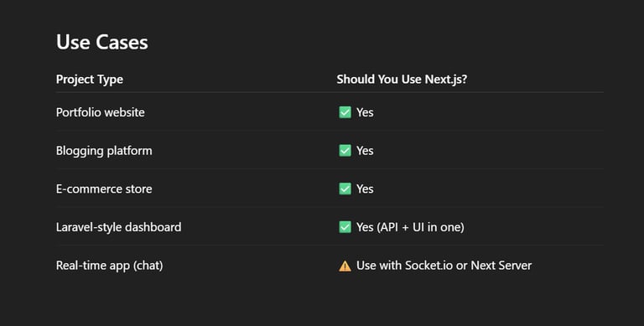Screen dimensions: 644x326
Task: Click Yes (API + UI in one) text
Action: click(410, 227)
